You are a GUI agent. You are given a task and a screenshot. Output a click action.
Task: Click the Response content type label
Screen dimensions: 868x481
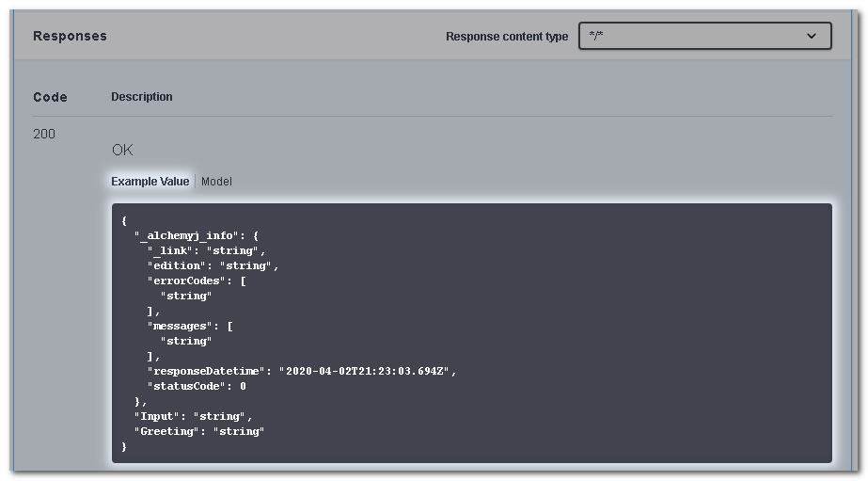(506, 37)
